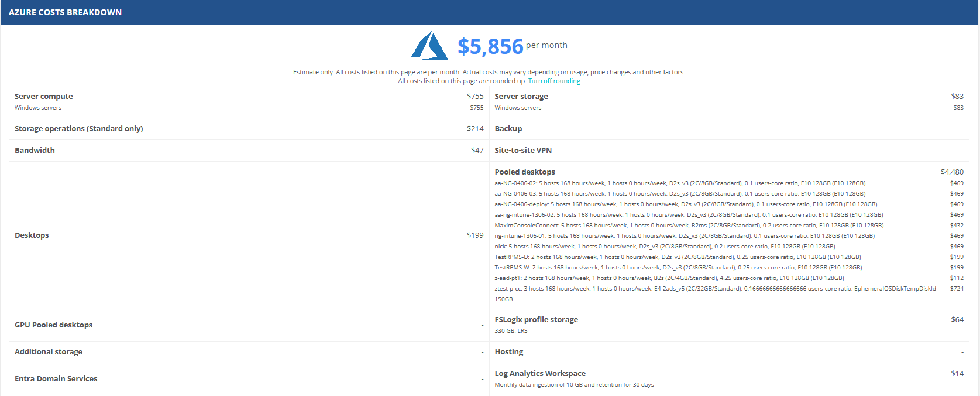
Task: Click the Desktops label
Action: coord(32,235)
